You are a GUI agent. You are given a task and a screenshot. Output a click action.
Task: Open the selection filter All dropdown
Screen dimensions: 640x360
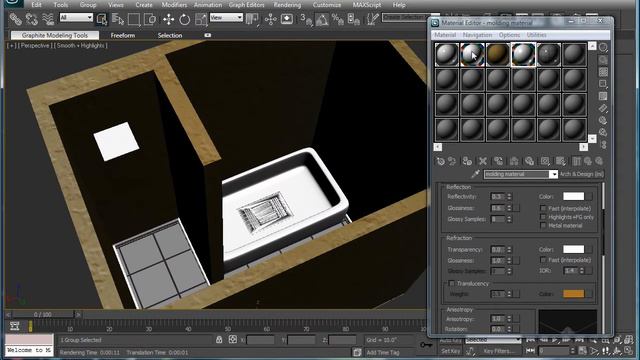[x=76, y=17]
